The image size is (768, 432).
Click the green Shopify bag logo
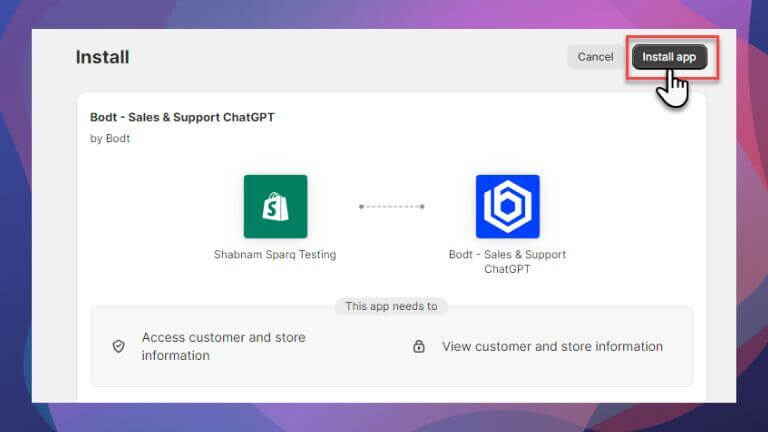pyautogui.click(x=275, y=206)
